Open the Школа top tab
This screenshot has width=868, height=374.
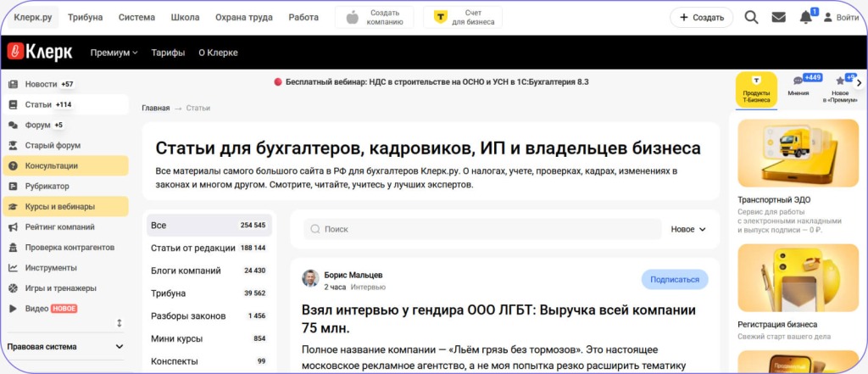(186, 17)
